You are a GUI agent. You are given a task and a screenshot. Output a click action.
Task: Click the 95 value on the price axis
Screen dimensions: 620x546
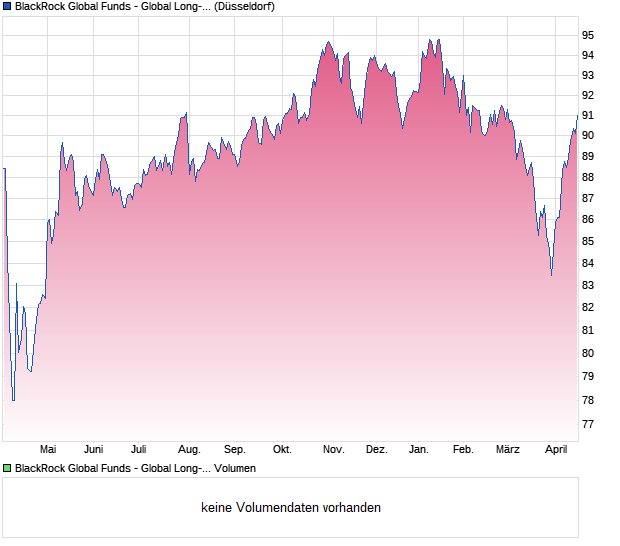(588, 35)
